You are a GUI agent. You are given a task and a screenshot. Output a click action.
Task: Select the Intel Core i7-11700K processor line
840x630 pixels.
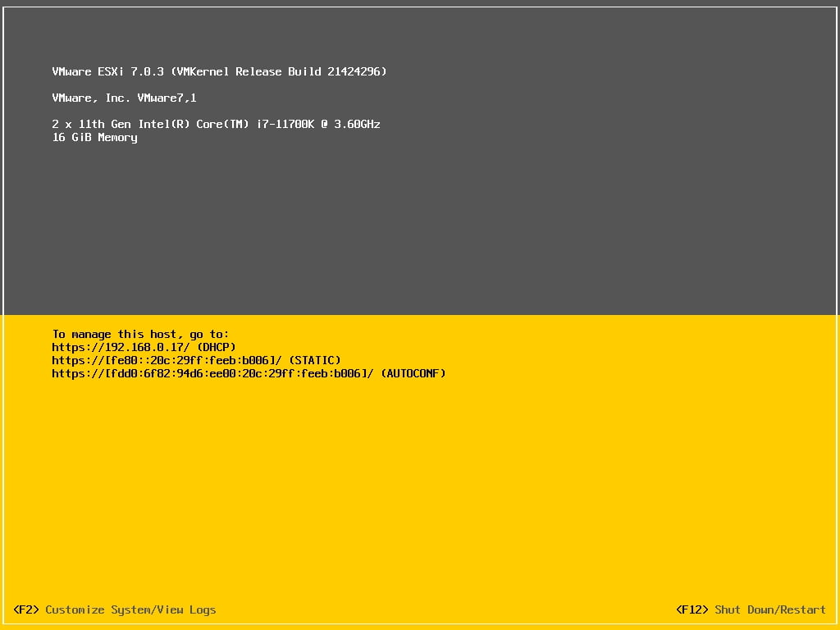216,125
